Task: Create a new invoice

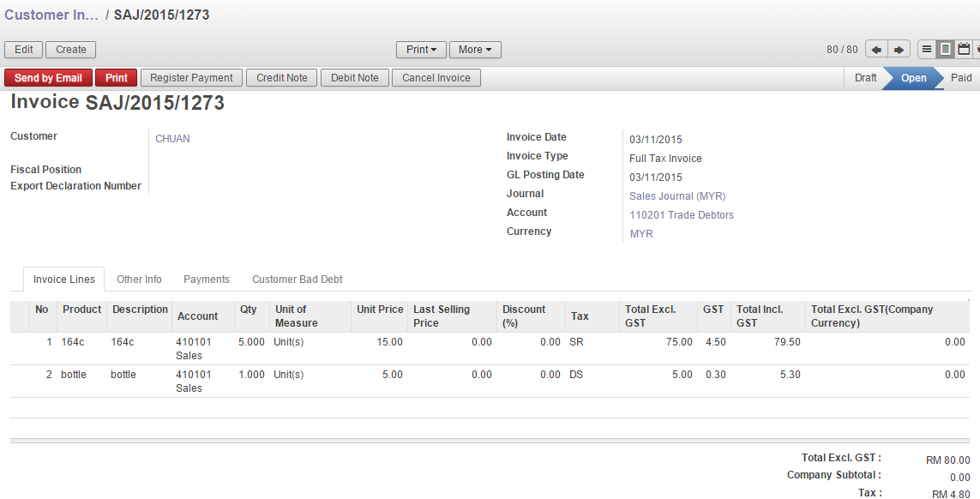Action: 69,49
